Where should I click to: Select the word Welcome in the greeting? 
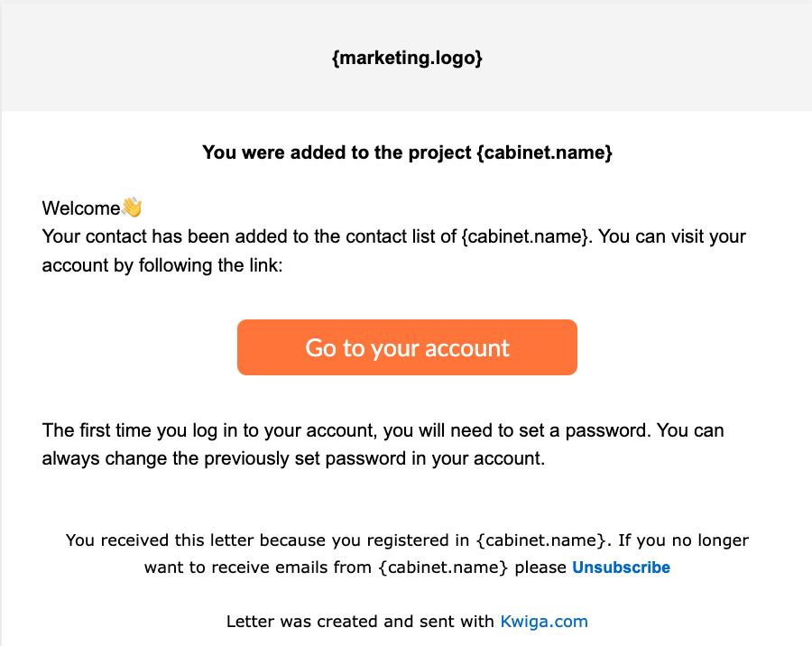tap(81, 208)
